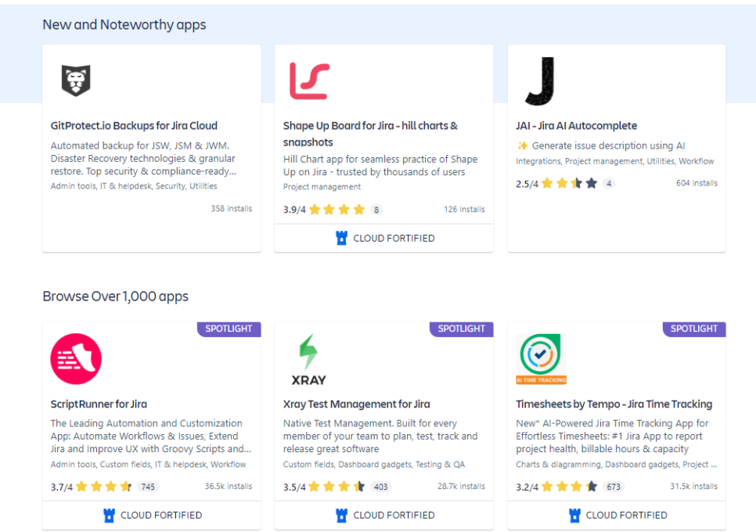Open ScriptRunner for Jira title link
The height and width of the screenshot is (532, 756).
(x=99, y=404)
